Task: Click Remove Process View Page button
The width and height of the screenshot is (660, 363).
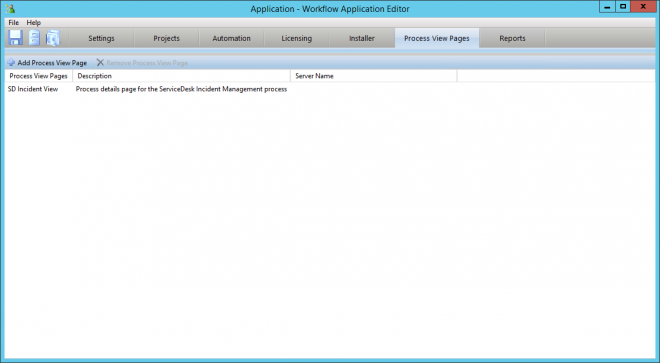Action: click(142, 63)
